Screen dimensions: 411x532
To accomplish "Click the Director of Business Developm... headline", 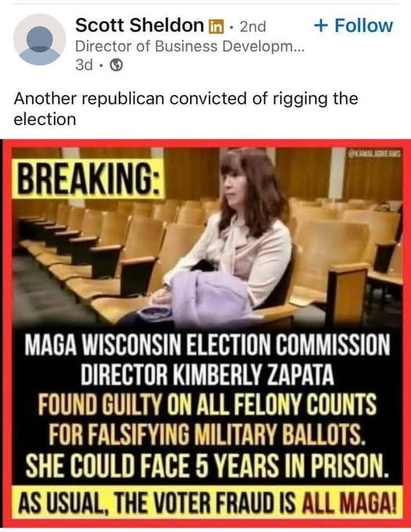I will (x=190, y=47).
